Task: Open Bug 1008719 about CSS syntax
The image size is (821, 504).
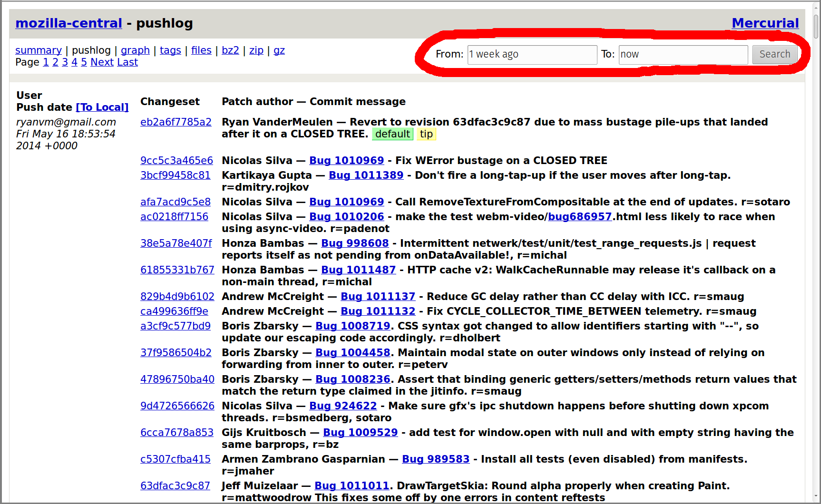Action: (x=352, y=326)
